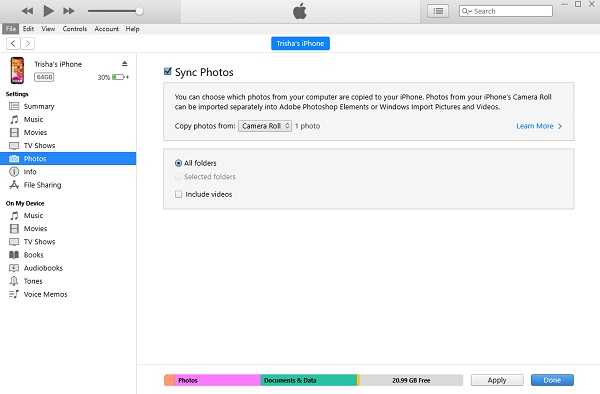Click the 30% battery percentage text
This screenshot has width=600, height=394.
(104, 77)
